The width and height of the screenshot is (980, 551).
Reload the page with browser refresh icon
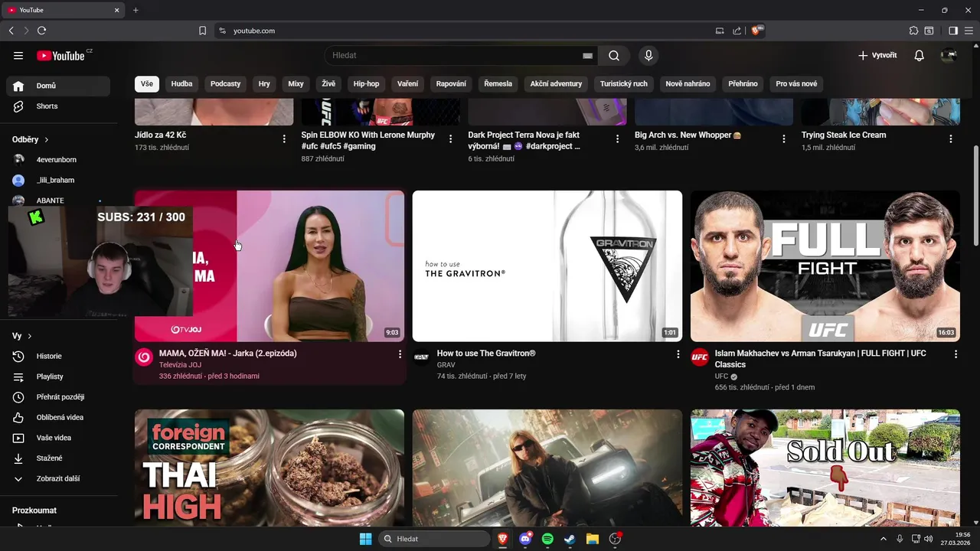pos(41,31)
